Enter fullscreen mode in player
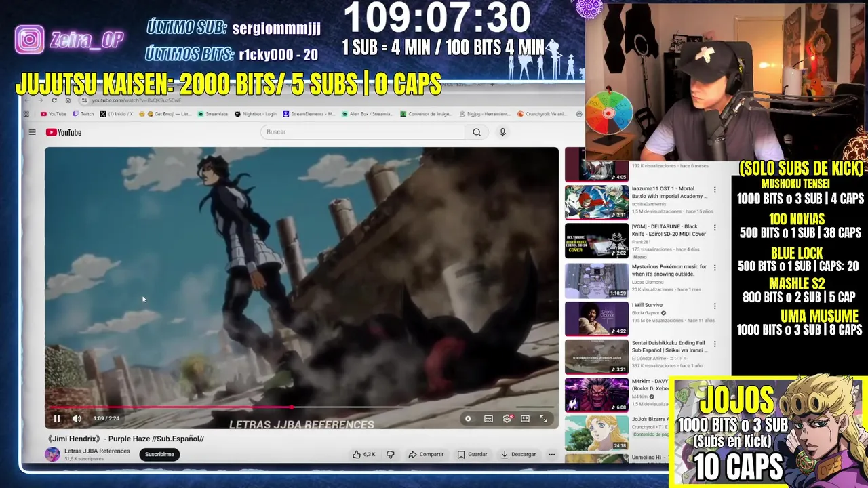868x488 pixels. (543, 419)
